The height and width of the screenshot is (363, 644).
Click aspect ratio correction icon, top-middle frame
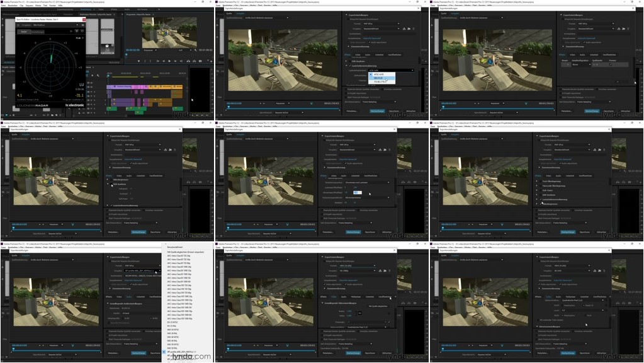point(312,103)
